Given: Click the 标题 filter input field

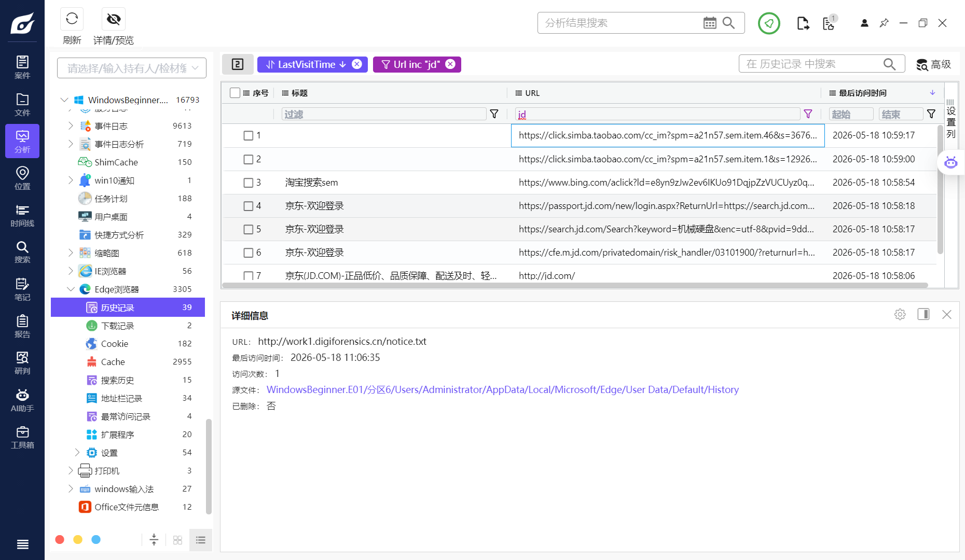Looking at the screenshot, I should point(383,114).
